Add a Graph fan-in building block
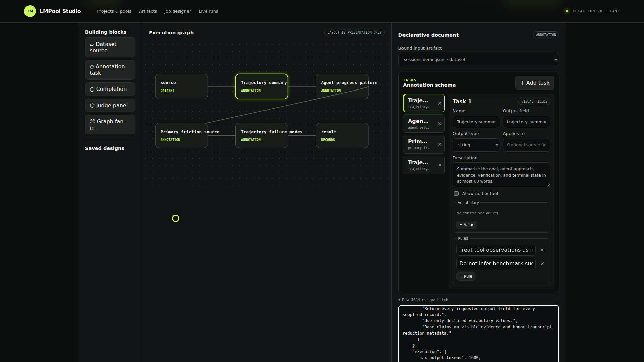The image size is (644, 362). [x=110, y=125]
